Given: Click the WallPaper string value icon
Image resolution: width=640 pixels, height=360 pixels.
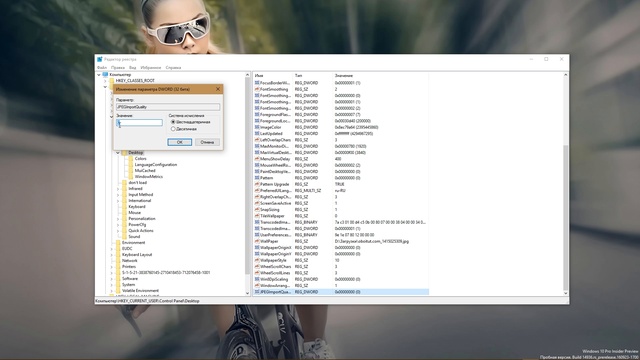Looking at the screenshot, I should (x=257, y=241).
